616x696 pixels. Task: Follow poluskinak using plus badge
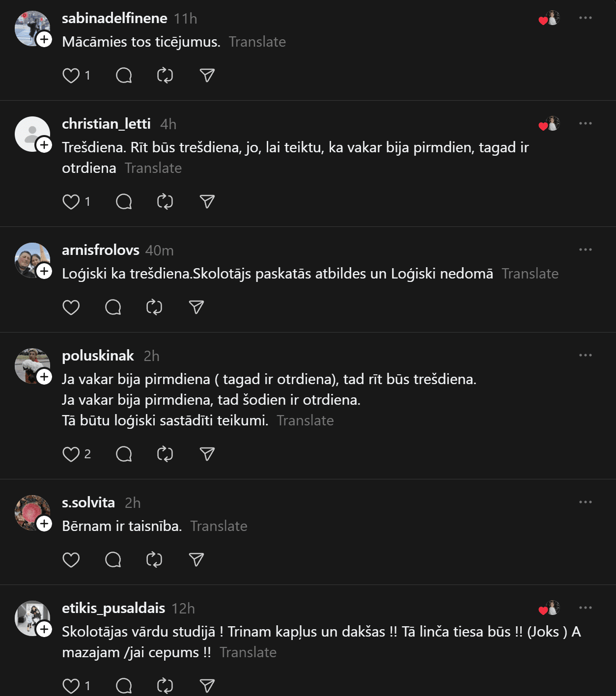click(x=44, y=377)
